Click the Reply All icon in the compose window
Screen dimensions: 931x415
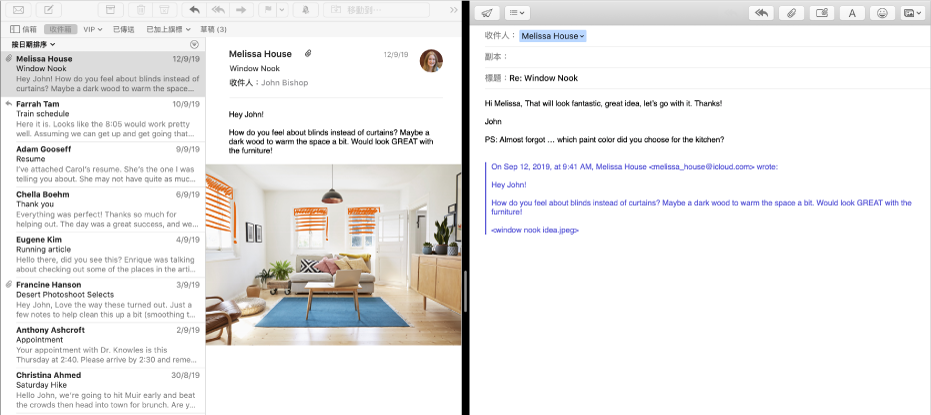coord(761,13)
